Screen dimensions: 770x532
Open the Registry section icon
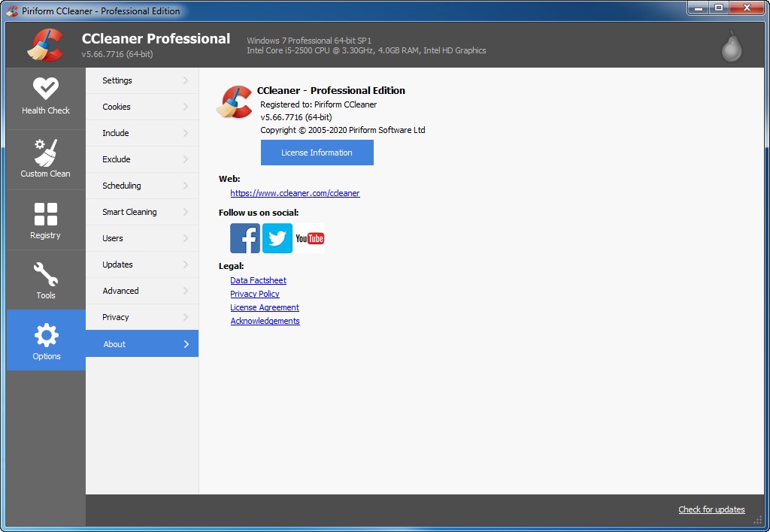(x=46, y=214)
